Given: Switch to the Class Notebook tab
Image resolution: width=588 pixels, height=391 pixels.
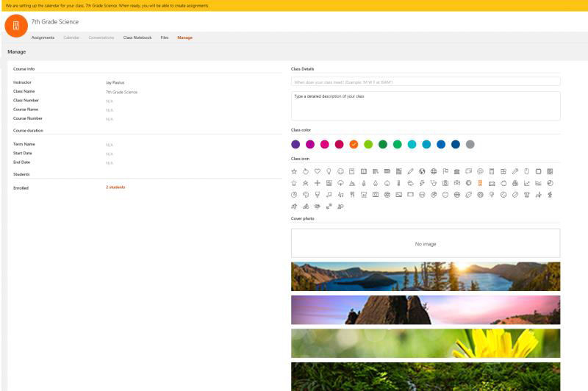Looking at the screenshot, I should tap(137, 37).
